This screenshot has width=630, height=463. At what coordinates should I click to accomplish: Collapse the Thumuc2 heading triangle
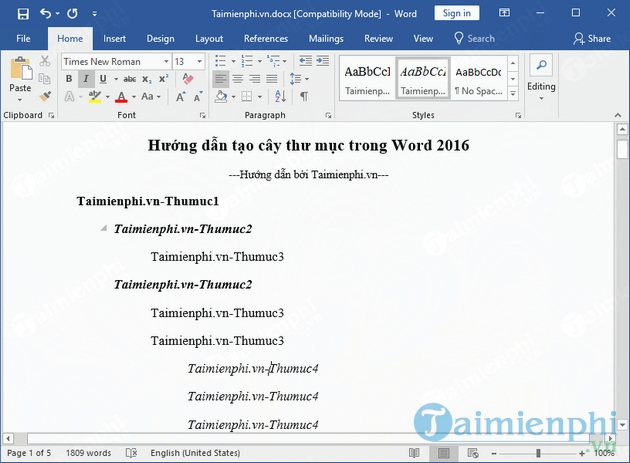tap(104, 228)
